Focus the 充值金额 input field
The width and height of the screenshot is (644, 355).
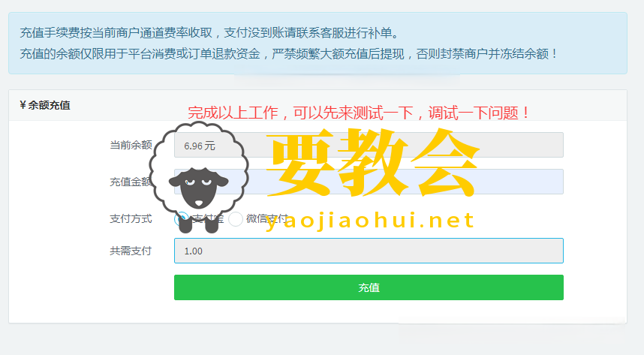(369, 182)
